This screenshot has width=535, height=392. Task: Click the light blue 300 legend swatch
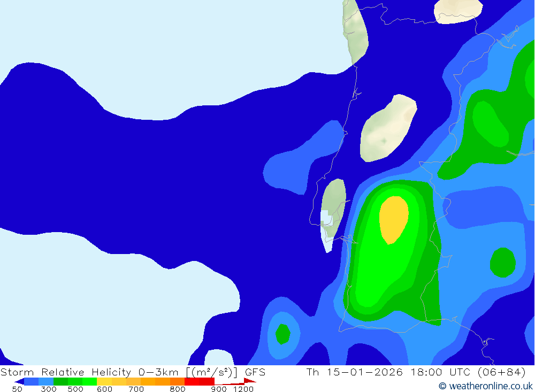pos(46,381)
